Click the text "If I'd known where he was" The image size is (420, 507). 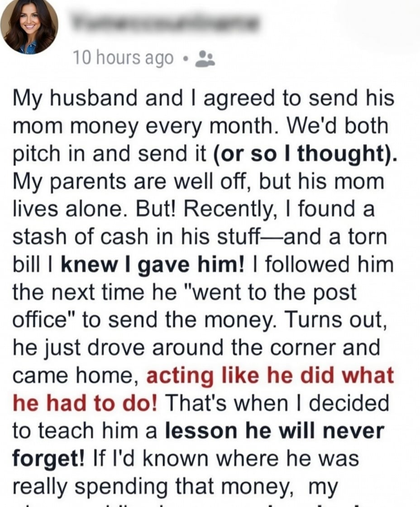(227, 459)
